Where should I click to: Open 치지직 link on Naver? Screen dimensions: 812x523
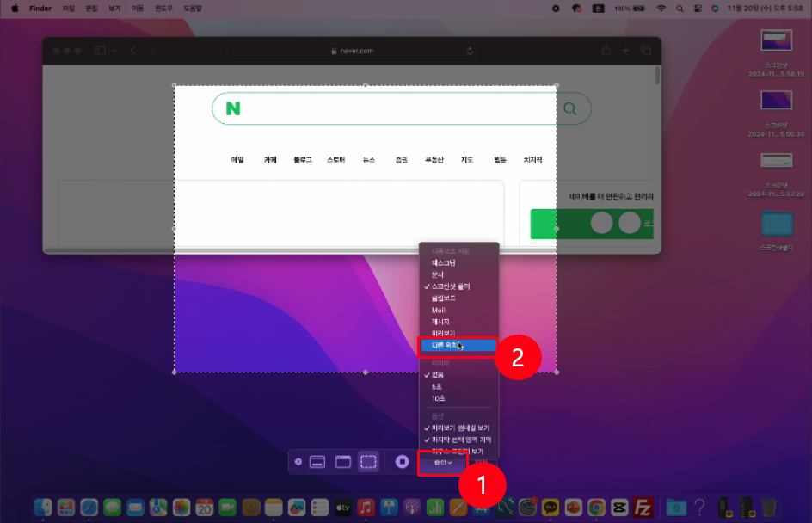pyautogui.click(x=532, y=160)
